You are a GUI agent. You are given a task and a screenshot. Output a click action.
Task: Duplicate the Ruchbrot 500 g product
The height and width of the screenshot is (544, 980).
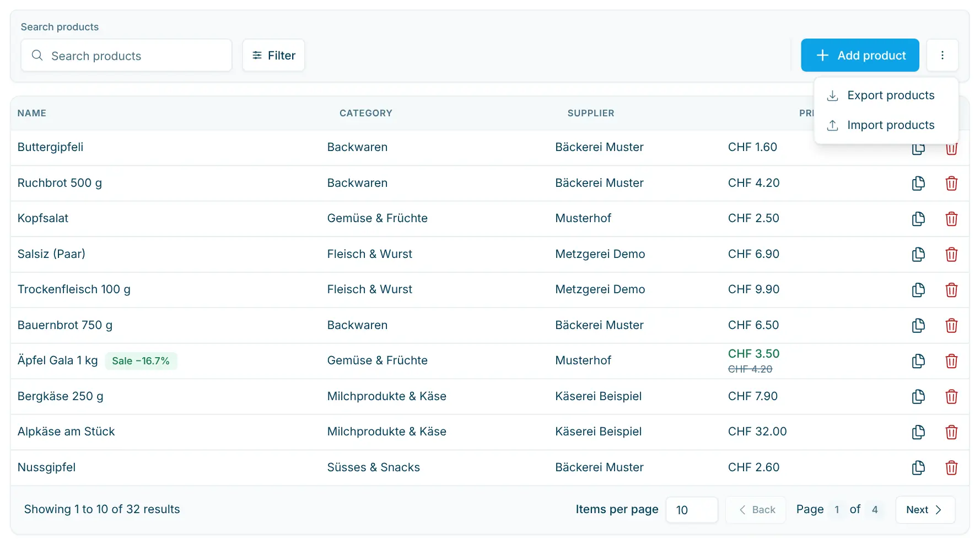click(x=918, y=183)
